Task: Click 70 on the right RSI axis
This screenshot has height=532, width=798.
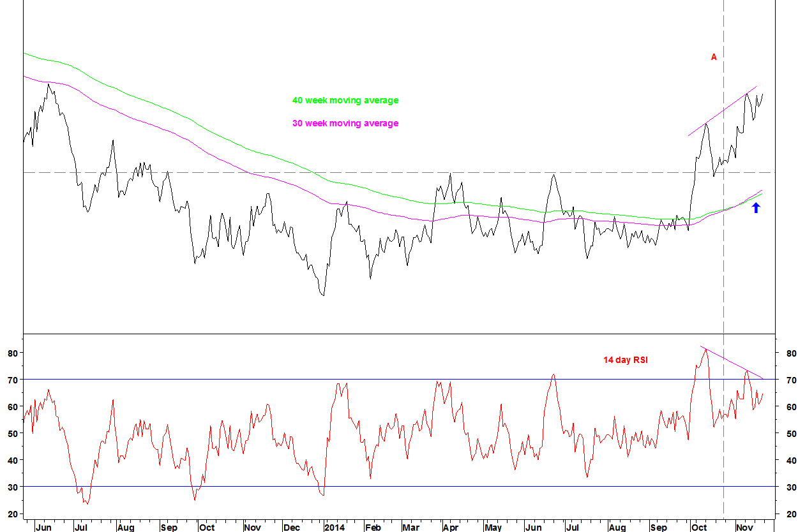Action: [x=791, y=380]
